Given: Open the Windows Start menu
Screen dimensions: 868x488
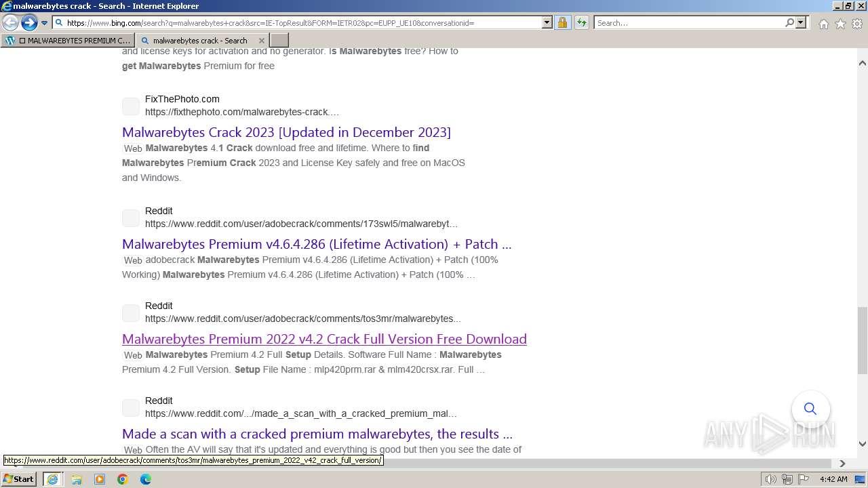Looking at the screenshot, I should pos(18,479).
